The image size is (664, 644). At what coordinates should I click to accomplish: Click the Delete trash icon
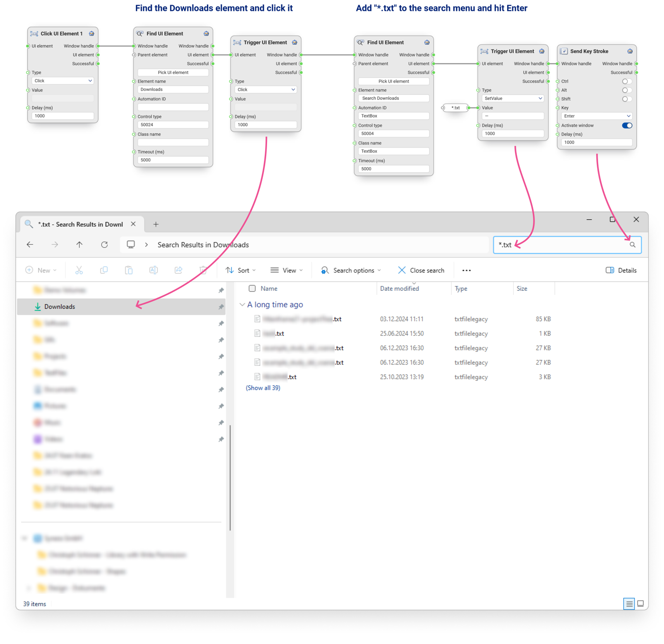203,270
